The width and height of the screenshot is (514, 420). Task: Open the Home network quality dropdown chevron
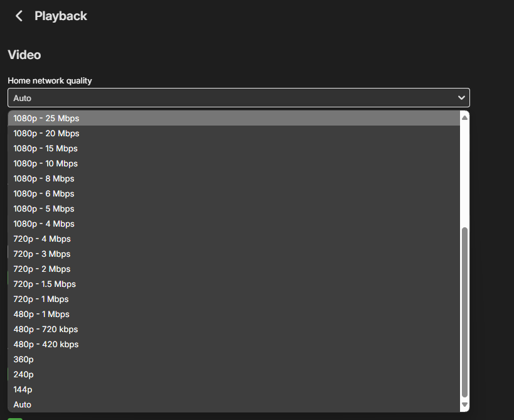[461, 98]
